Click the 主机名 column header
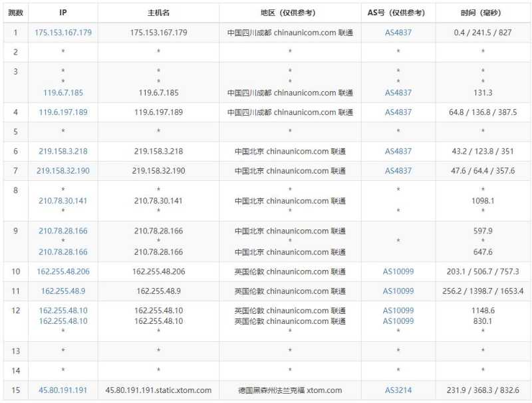532x403 pixels. click(159, 11)
